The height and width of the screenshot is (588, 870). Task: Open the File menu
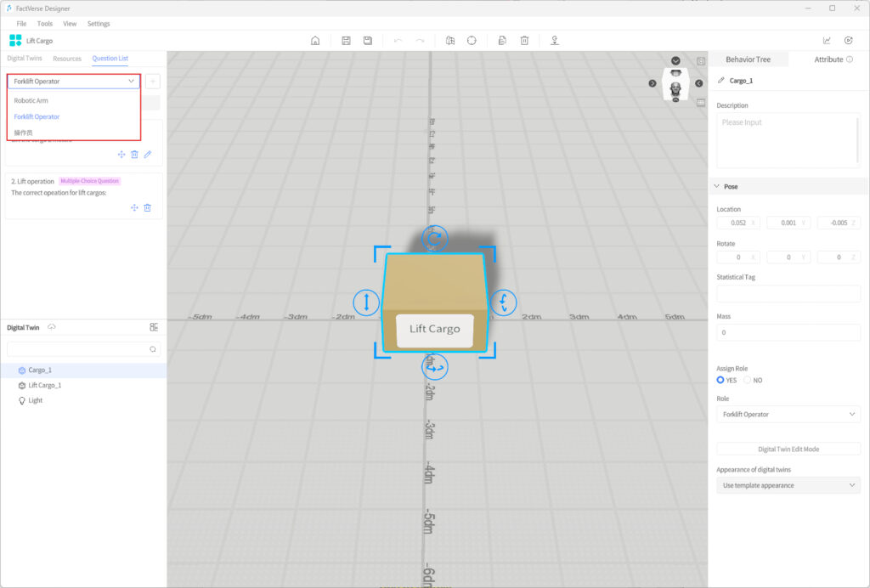(21, 23)
